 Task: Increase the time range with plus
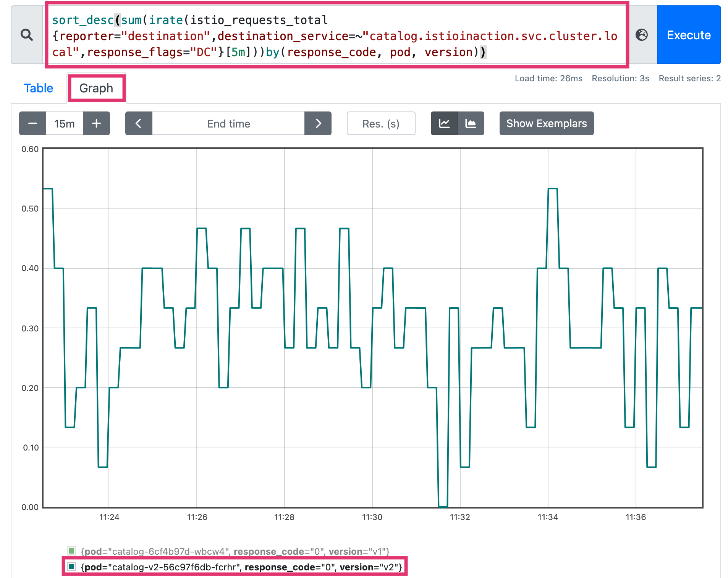[97, 123]
